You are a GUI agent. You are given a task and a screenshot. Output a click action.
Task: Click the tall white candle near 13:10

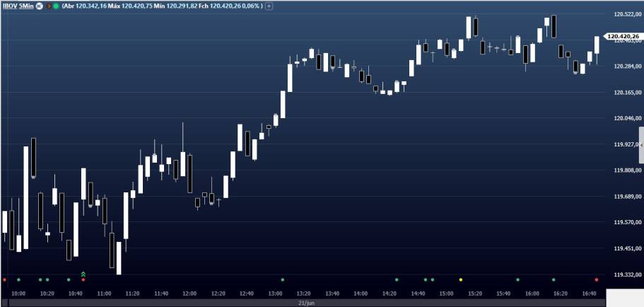click(x=290, y=78)
